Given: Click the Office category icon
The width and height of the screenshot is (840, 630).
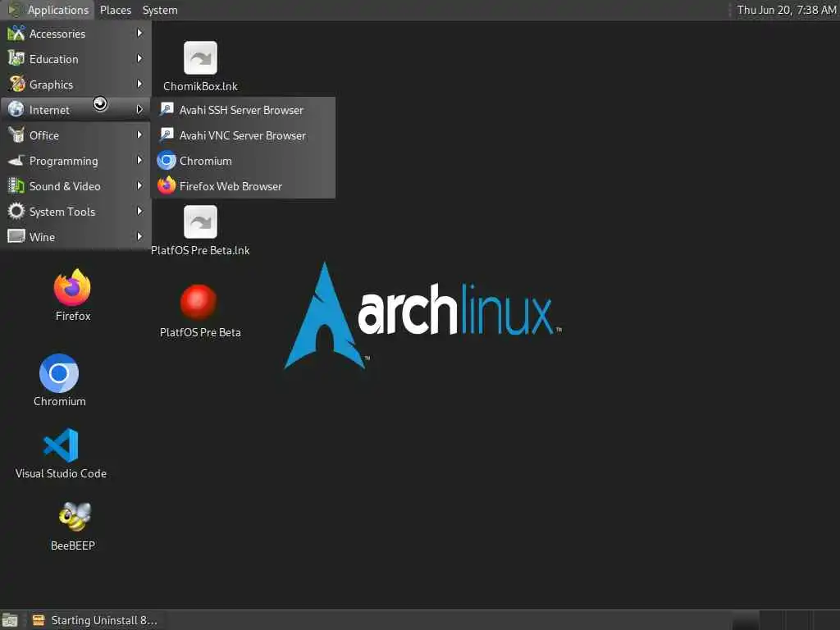Looking at the screenshot, I should tap(16, 135).
